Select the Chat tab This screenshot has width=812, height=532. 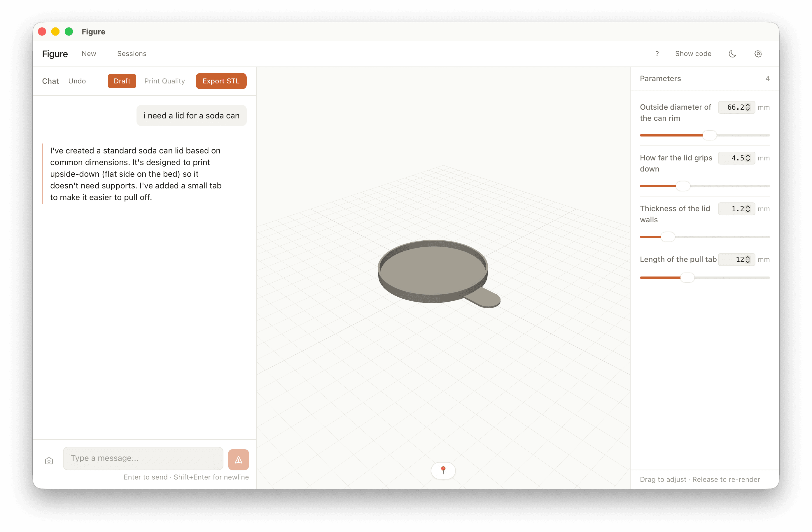(x=50, y=81)
